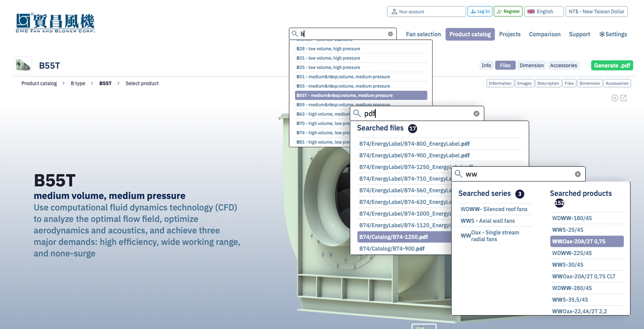Click the B type breadcrumb
Viewport: 644px width, 329px height.
coord(78,83)
